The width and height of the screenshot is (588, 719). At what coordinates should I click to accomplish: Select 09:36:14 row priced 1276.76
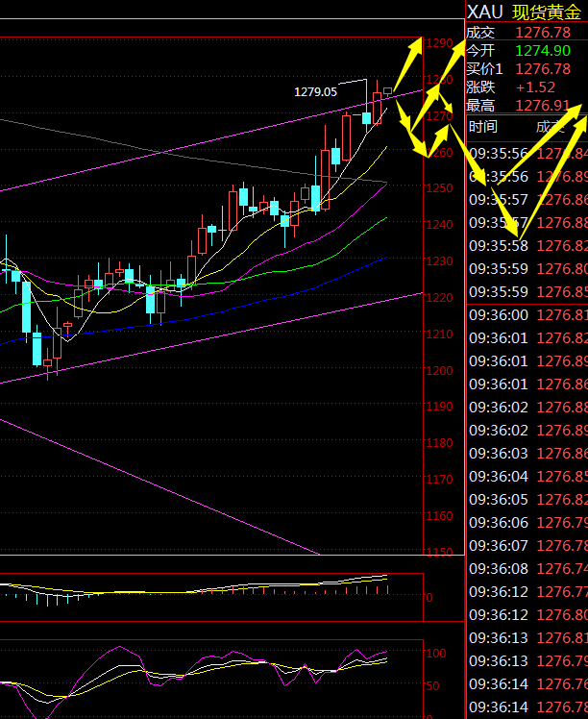(527, 684)
